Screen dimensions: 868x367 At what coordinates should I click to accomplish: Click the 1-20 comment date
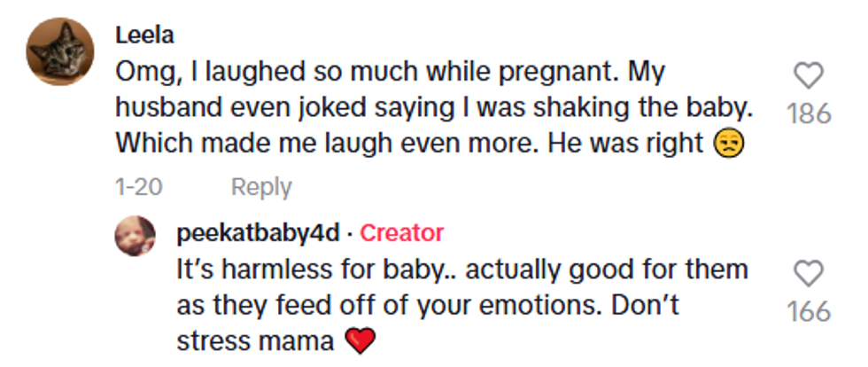(x=139, y=187)
